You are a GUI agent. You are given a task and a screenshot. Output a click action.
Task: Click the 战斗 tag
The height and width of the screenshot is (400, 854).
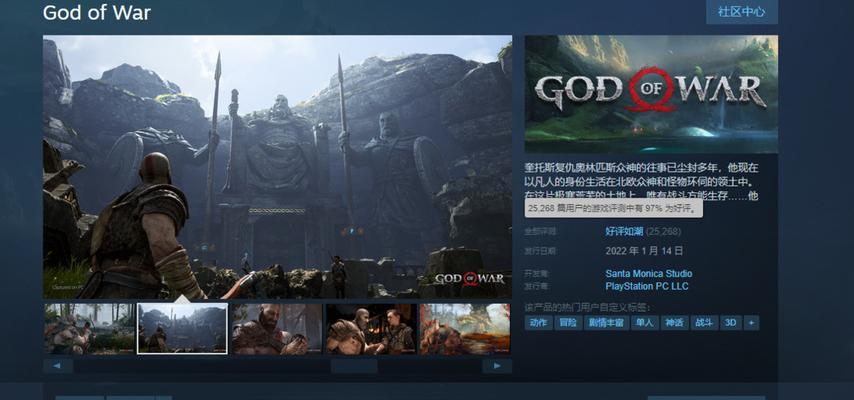tap(704, 323)
